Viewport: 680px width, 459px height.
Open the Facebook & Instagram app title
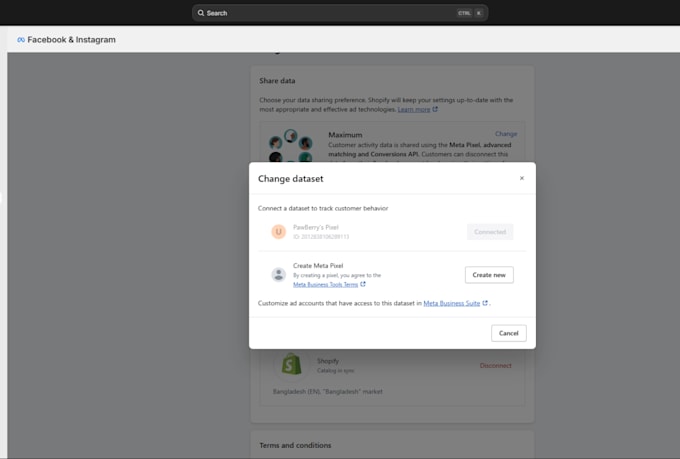point(72,40)
